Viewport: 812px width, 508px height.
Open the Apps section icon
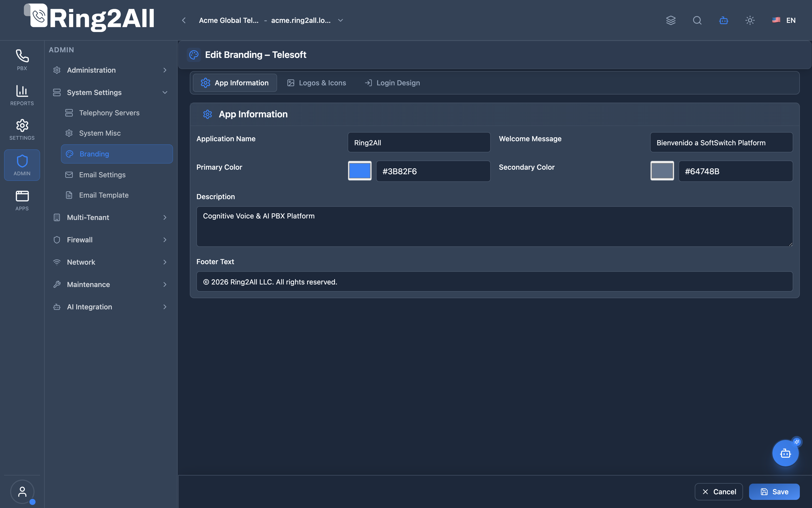click(x=22, y=200)
